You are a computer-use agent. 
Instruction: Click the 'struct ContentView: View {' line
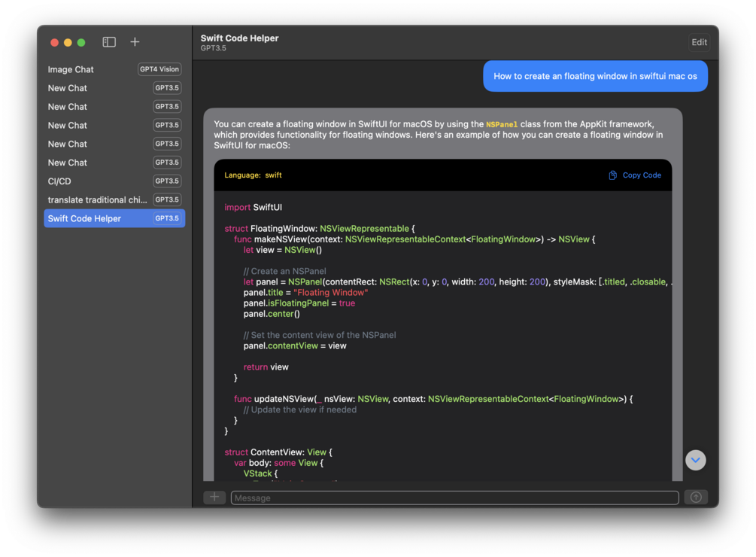[278, 452]
